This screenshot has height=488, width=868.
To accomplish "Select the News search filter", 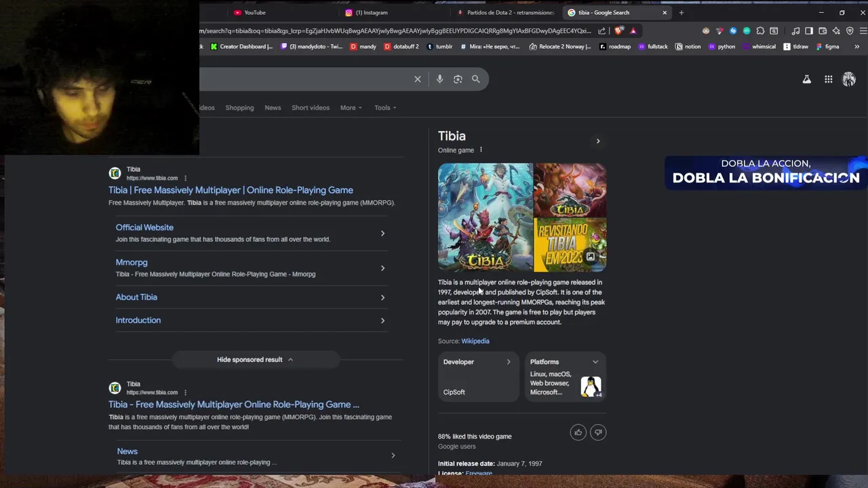I will [273, 108].
